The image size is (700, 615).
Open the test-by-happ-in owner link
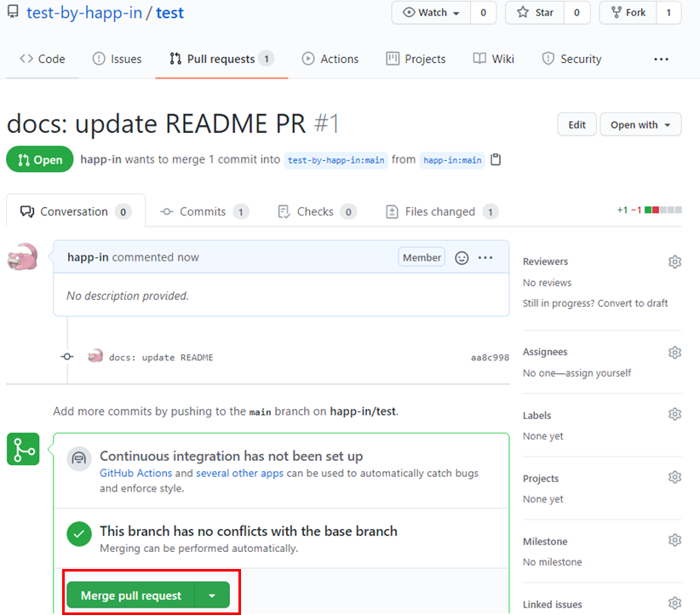tap(84, 13)
